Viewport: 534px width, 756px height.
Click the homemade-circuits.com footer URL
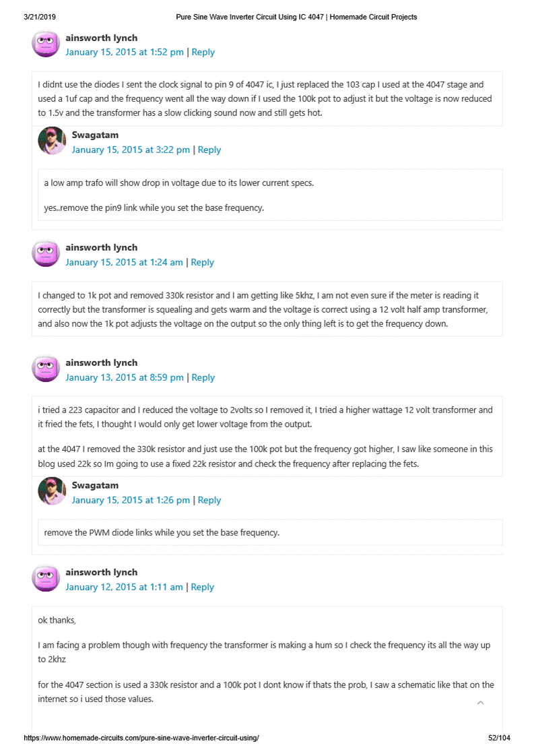(141, 738)
